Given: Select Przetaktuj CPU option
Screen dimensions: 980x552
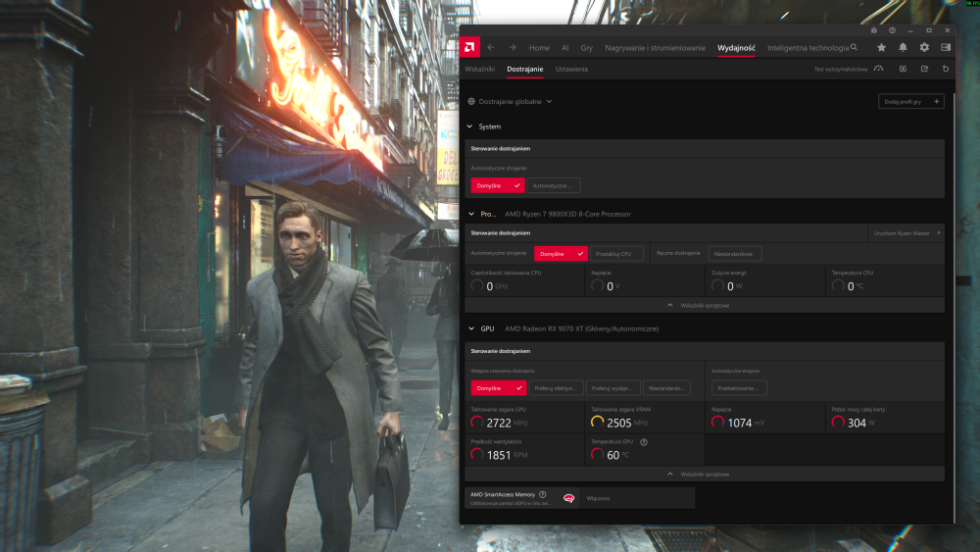Looking at the screenshot, I should tap(616, 254).
